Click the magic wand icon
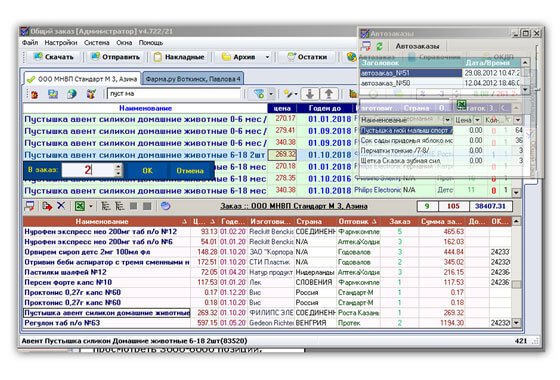Screen dimensions: 560x380 (x=288, y=94)
